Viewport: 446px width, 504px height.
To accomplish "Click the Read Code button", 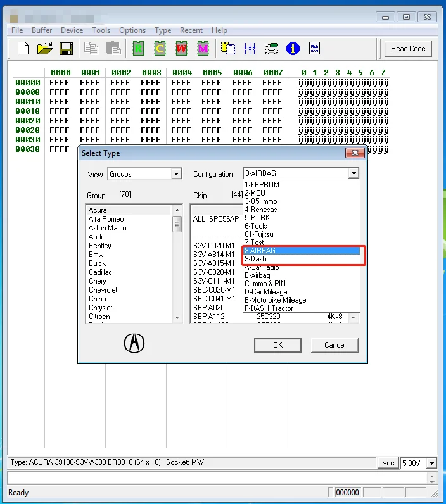I will click(x=408, y=49).
